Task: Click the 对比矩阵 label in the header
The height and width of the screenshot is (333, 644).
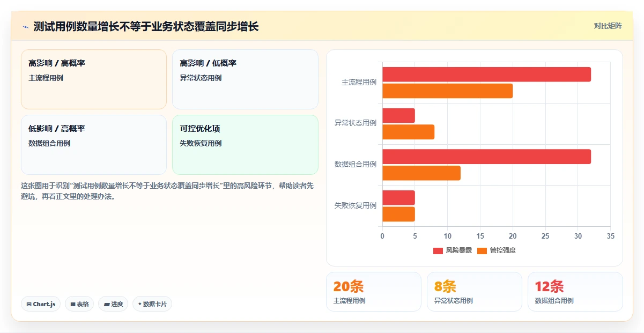Action: 608,26
